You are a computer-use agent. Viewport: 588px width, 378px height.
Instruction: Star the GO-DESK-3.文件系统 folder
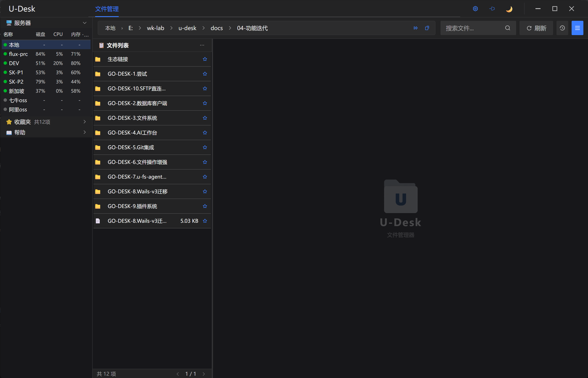[x=205, y=118]
